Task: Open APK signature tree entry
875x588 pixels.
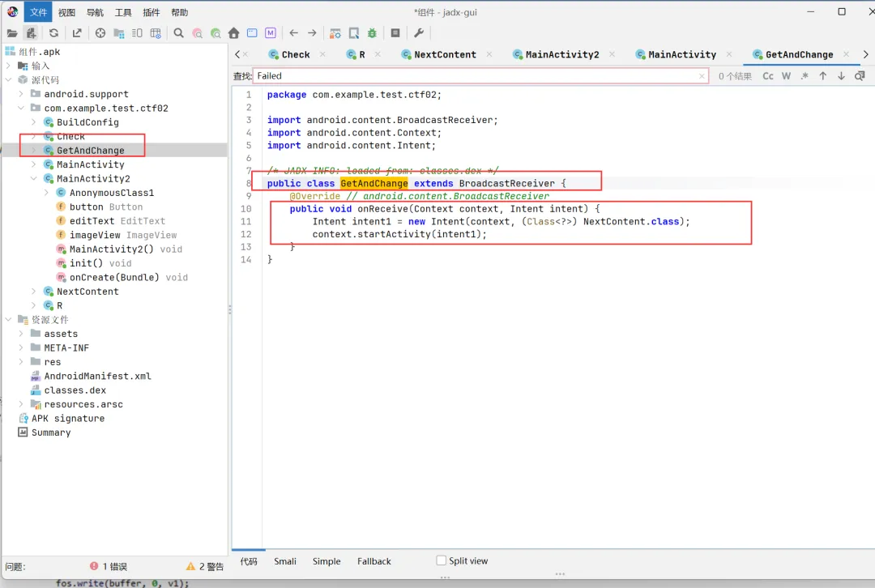Action: pos(62,419)
